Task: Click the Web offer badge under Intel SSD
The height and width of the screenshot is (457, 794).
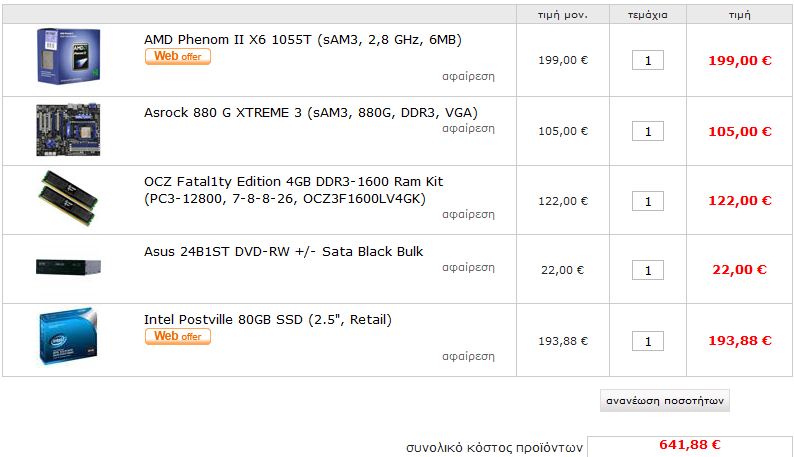Action: tap(178, 337)
